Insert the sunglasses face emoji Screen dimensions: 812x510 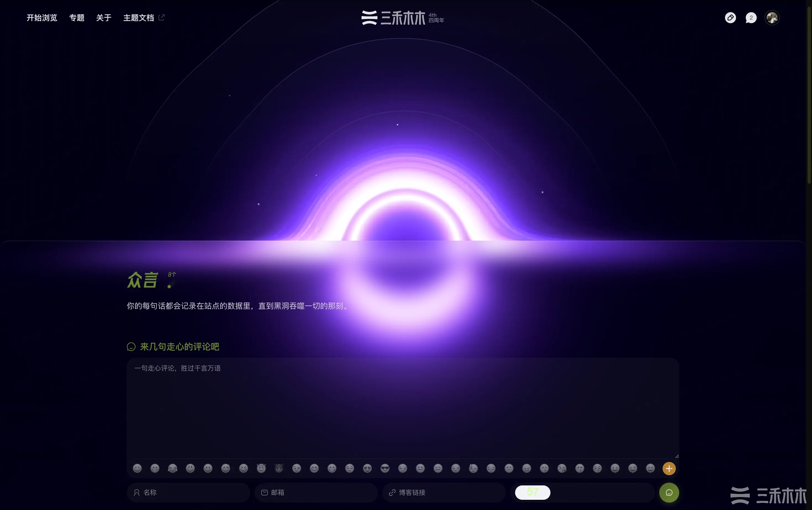coord(385,468)
